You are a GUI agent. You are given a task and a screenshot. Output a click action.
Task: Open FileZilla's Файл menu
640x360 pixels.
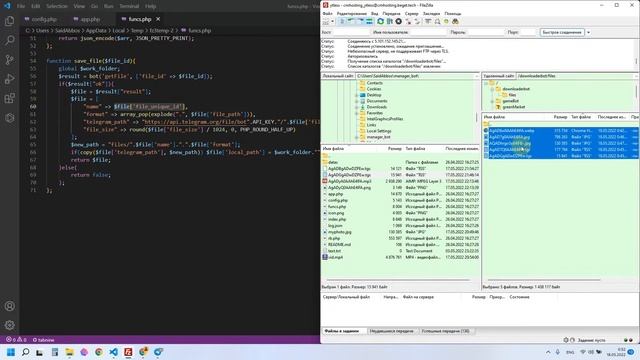click(327, 13)
